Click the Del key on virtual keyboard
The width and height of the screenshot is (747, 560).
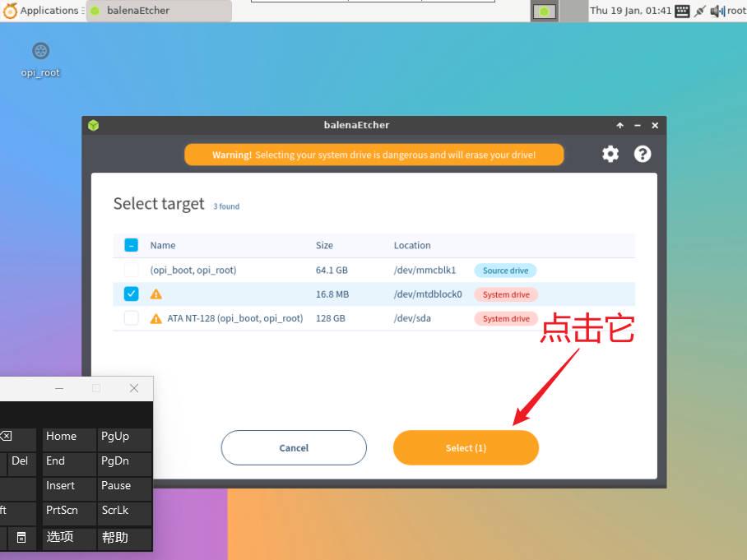(20, 465)
